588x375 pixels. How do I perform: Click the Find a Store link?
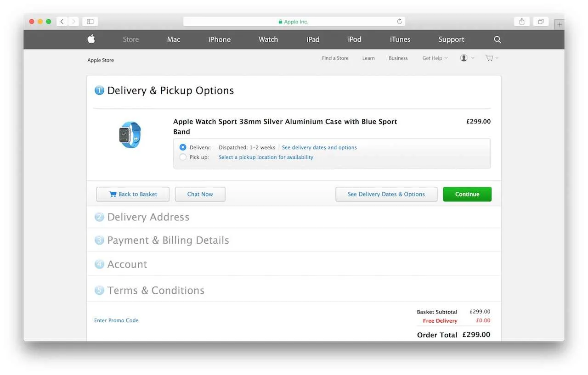click(335, 58)
